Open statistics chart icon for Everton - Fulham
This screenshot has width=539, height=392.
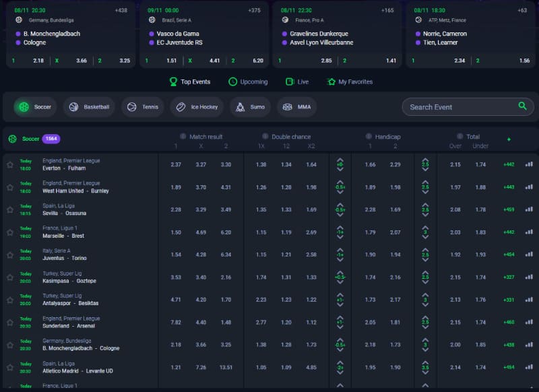(x=529, y=164)
